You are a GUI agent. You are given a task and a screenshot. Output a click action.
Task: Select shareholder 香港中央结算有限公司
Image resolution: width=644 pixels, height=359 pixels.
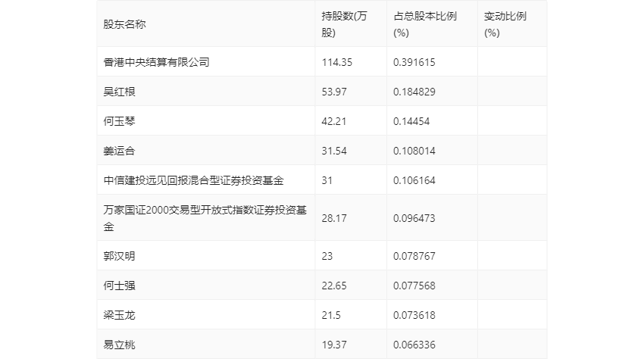pyautogui.click(x=156, y=62)
